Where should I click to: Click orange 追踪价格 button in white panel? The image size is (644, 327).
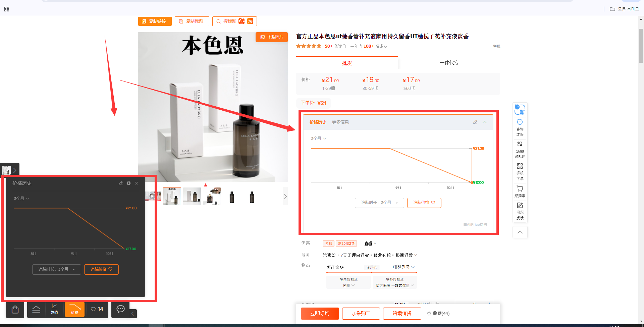tap(424, 203)
